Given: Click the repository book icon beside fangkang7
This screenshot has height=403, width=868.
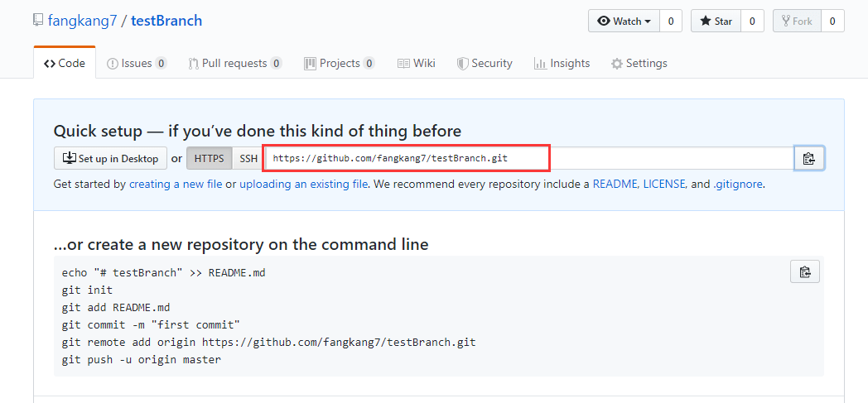Looking at the screenshot, I should coord(37,21).
